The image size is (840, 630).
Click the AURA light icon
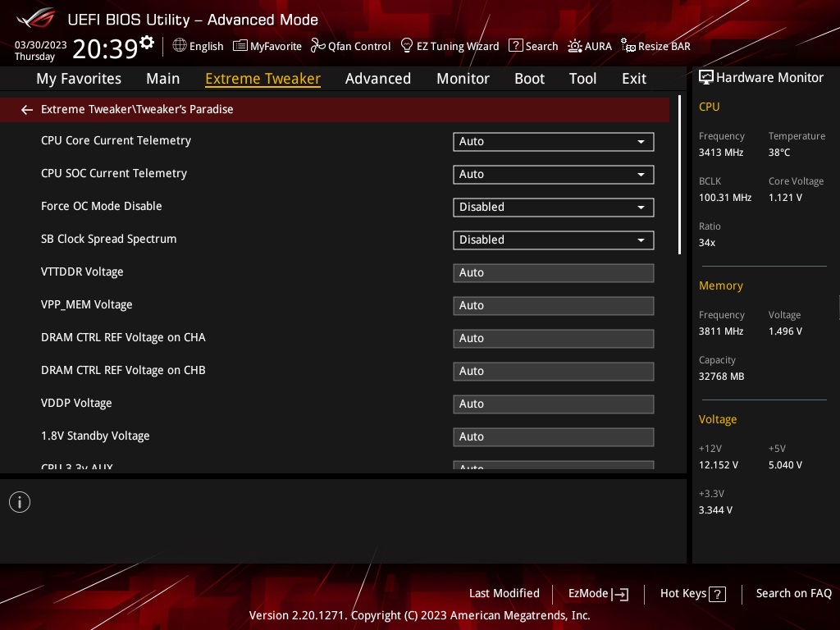(575, 46)
